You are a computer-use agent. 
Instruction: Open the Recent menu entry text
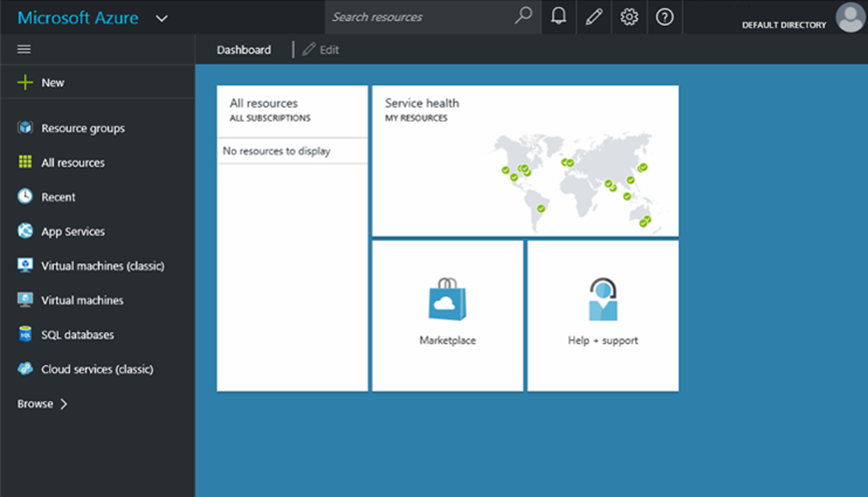click(x=58, y=197)
